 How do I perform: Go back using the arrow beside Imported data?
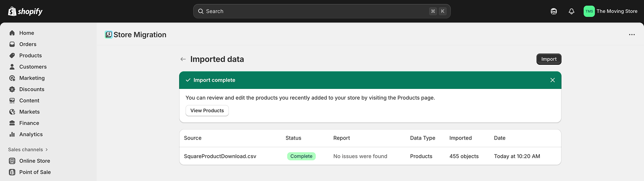tap(183, 59)
